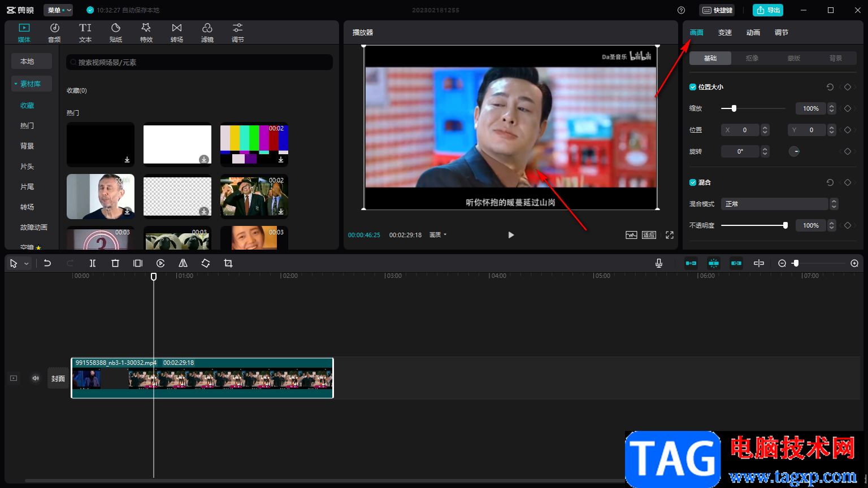Open the help question mark icon
This screenshot has height=488, width=868.
tap(681, 10)
